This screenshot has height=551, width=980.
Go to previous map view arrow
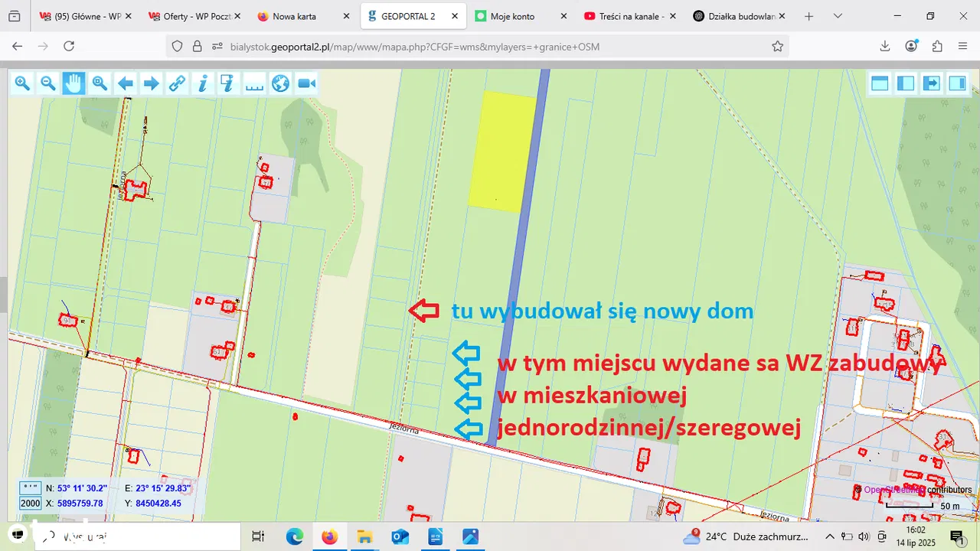[x=126, y=83]
